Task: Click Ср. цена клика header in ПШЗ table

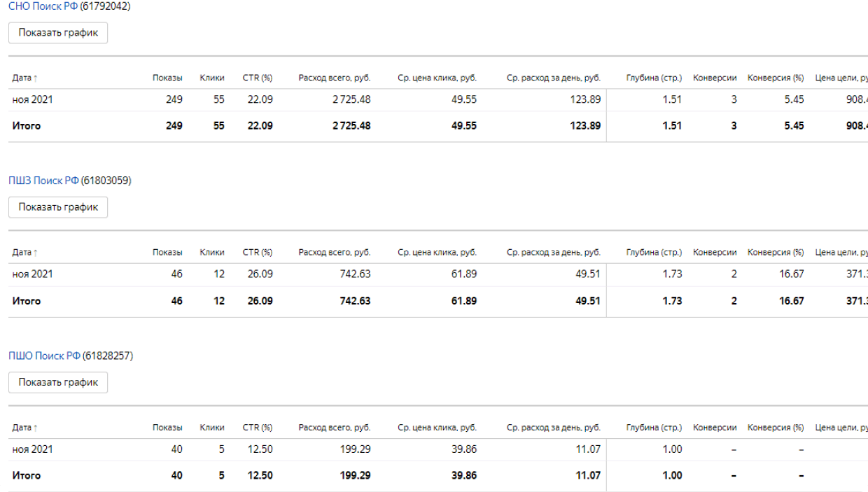Action: click(437, 252)
